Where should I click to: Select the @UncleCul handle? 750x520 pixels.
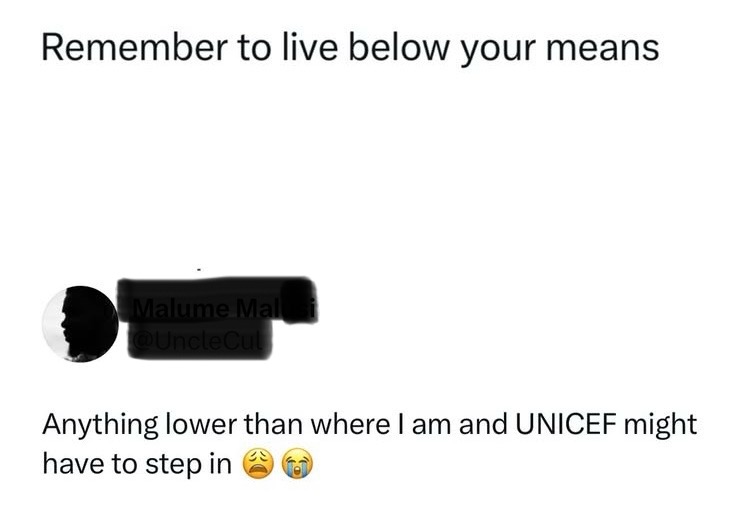click(197, 341)
